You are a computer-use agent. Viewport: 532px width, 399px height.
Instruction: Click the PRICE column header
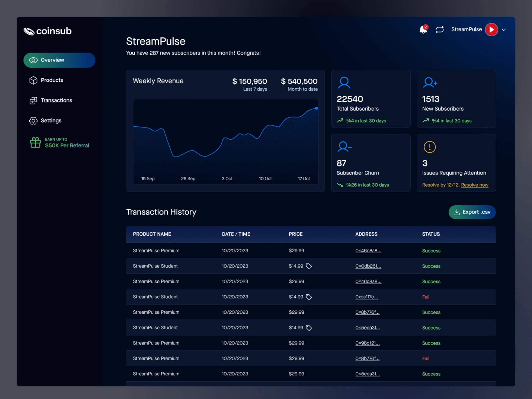295,234
